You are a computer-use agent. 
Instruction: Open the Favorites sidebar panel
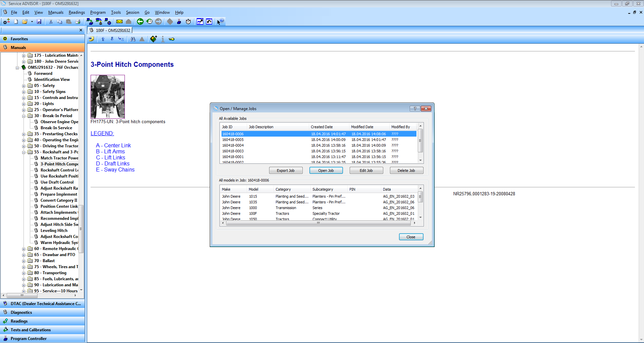point(42,39)
